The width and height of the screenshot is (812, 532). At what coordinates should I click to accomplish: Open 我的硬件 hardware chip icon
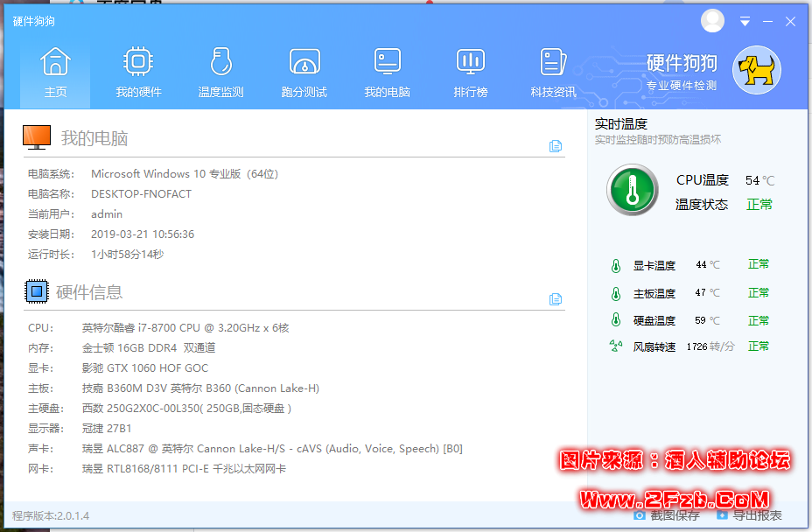pyautogui.click(x=138, y=63)
